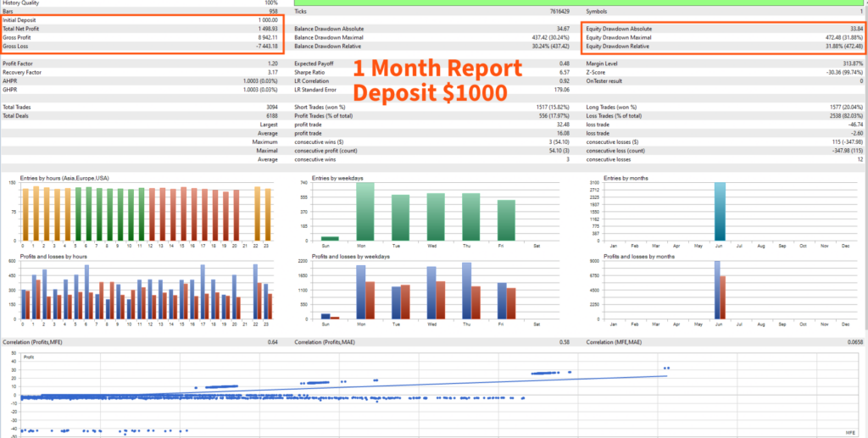Select the consecutive losses ($) value 115 (-347.98)
The height and width of the screenshot is (438, 868).
[x=847, y=142]
